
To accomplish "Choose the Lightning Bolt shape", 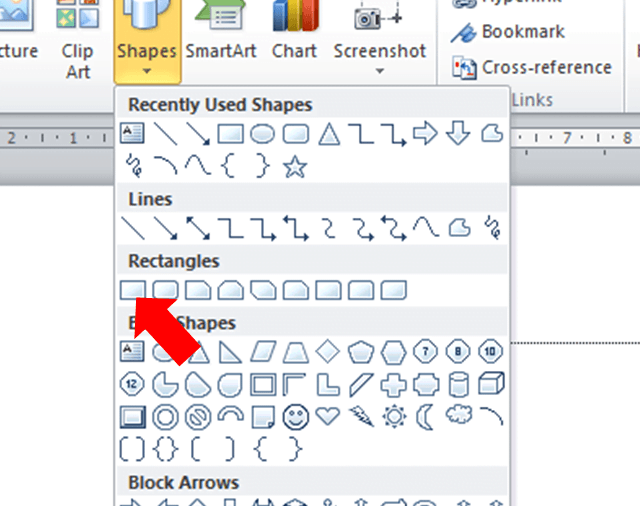I will tap(359, 416).
